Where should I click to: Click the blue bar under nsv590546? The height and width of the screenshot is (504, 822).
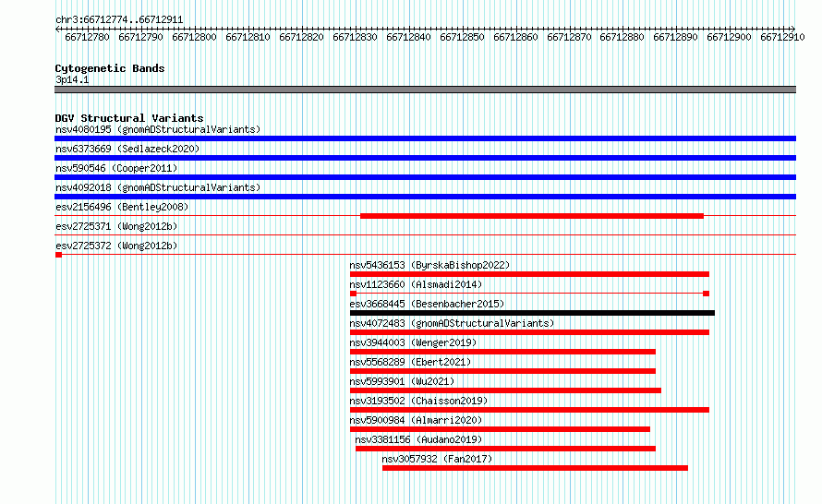(x=425, y=177)
